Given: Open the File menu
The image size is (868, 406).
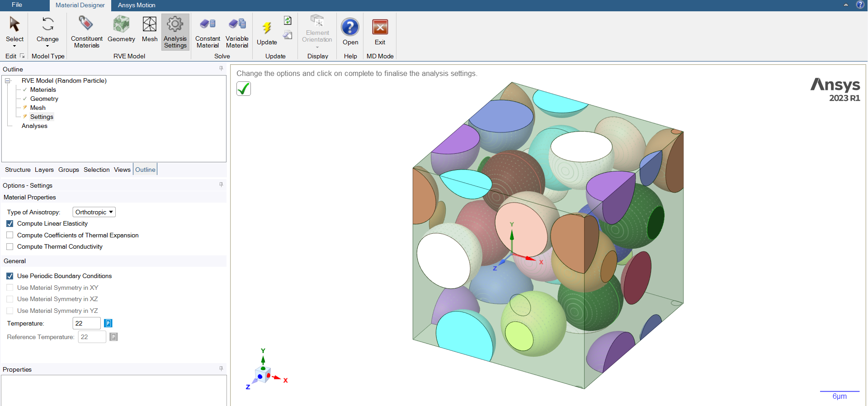Looking at the screenshot, I should 17,5.
